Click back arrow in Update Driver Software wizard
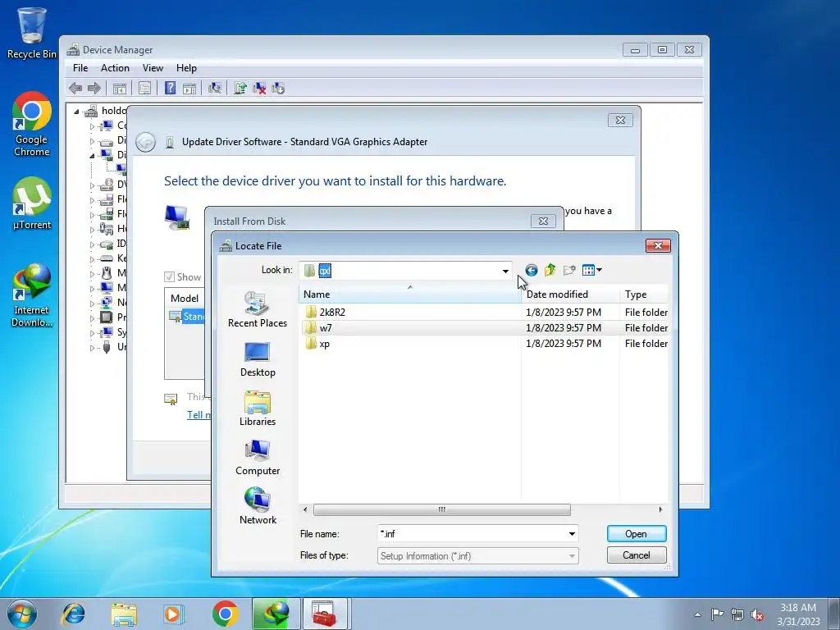Viewport: 840px width, 630px height. 146,142
